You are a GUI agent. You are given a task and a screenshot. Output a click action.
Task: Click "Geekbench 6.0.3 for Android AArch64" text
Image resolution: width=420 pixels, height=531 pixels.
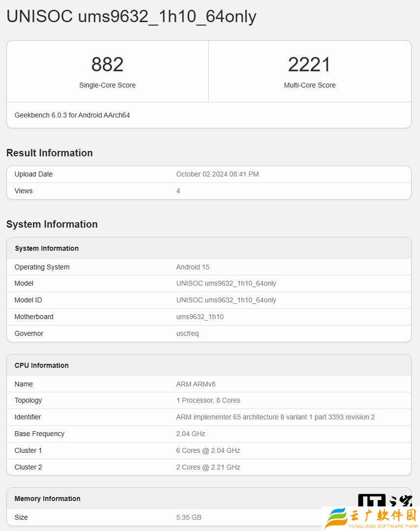[72, 115]
